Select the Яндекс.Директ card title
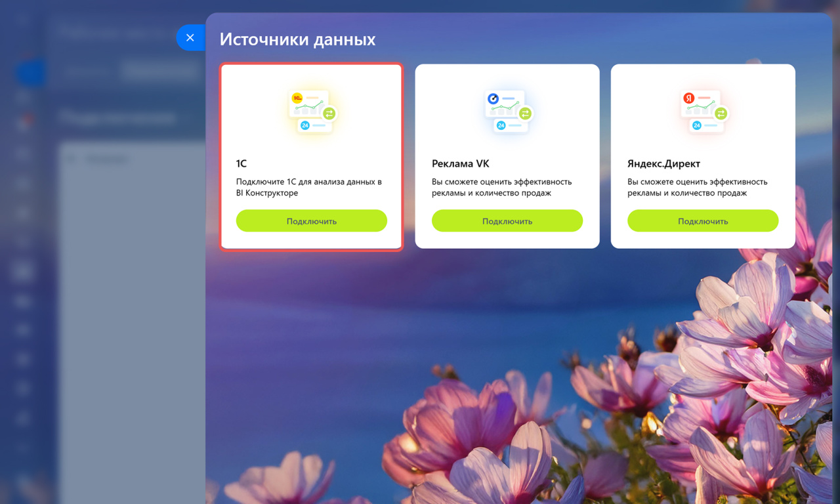Screen dimensions: 840x504 coord(663,163)
